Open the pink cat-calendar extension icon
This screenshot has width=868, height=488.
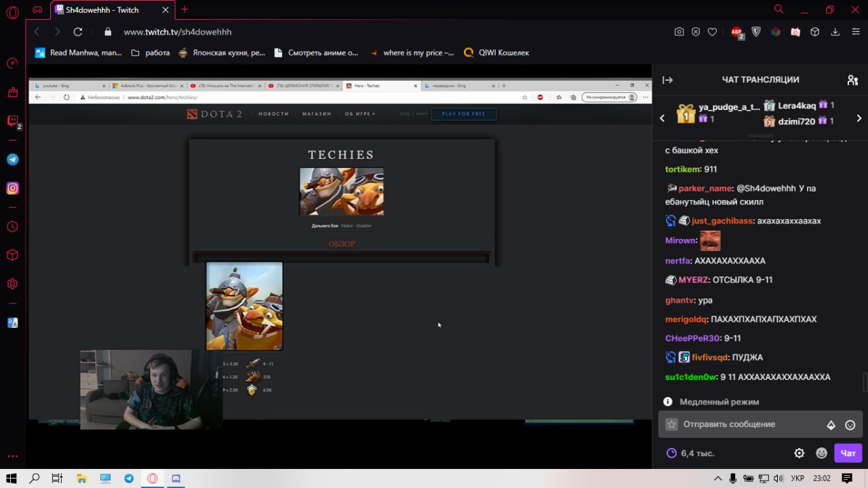pos(795,32)
